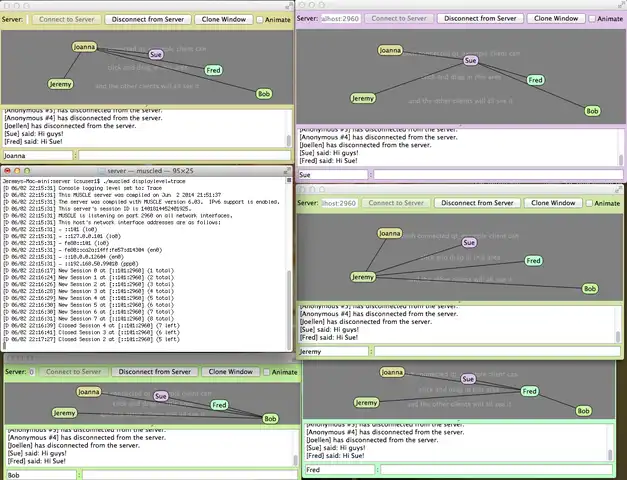This screenshot has width=627, height=480.
Task: Enable Animate checkbox in Joanna's window
Action: (260, 20)
